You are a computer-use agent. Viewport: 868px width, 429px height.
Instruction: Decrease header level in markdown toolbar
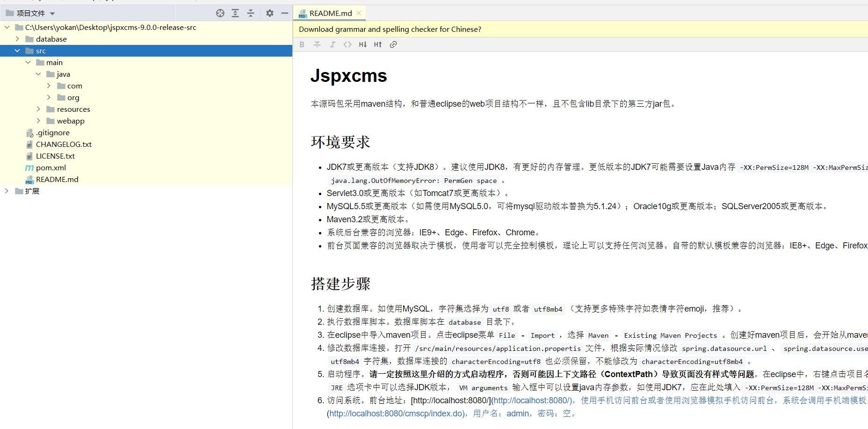point(363,44)
